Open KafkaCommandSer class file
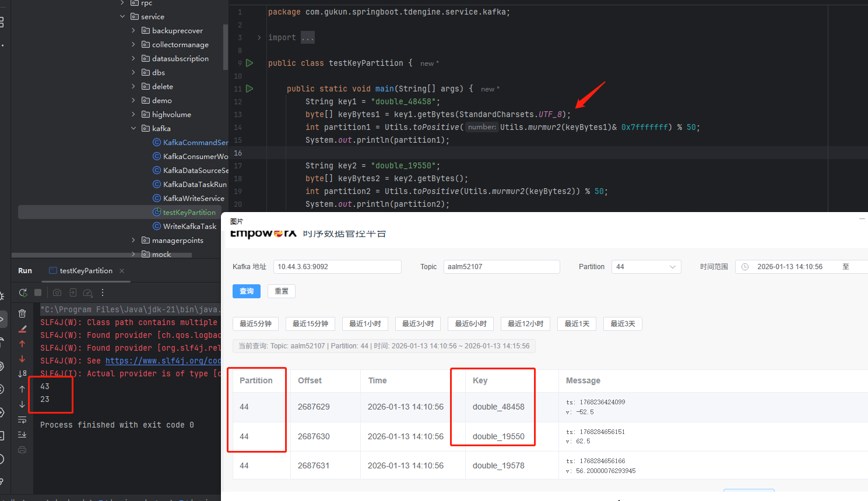The height and width of the screenshot is (501, 868). tap(191, 142)
